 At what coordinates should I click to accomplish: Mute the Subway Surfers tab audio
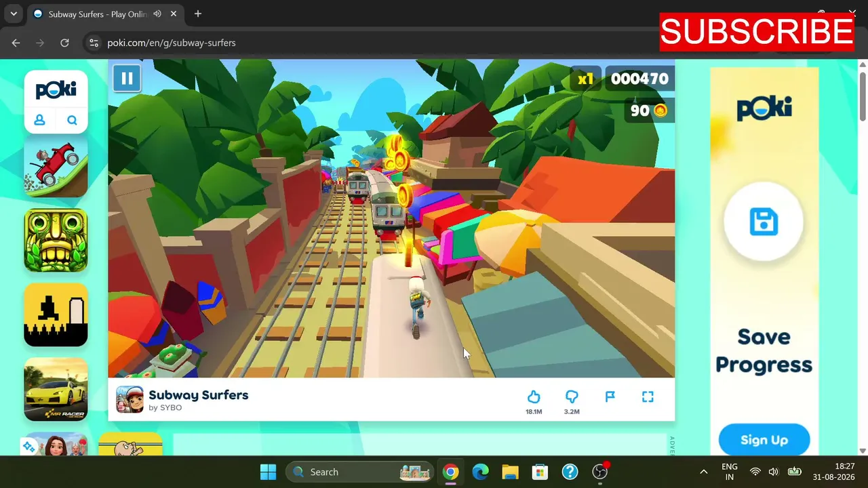click(157, 14)
